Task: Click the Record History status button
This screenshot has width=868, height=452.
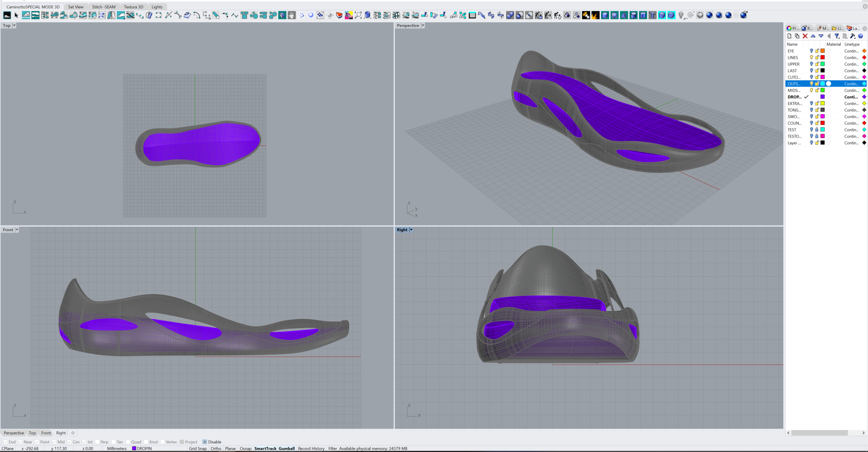Action: tap(311, 449)
